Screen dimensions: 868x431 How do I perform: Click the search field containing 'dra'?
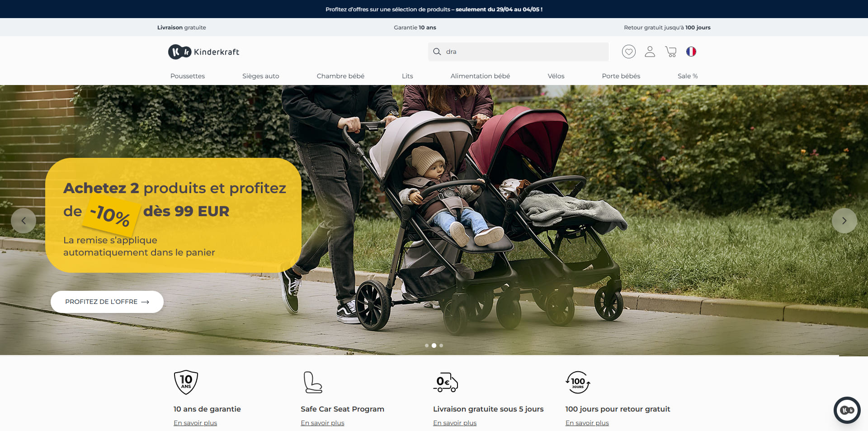click(518, 52)
